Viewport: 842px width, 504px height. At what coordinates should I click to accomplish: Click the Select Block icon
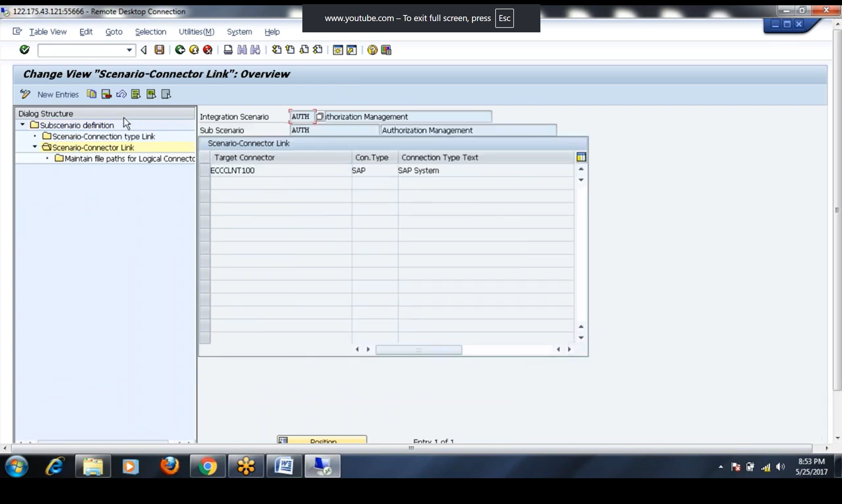pyautogui.click(x=151, y=94)
